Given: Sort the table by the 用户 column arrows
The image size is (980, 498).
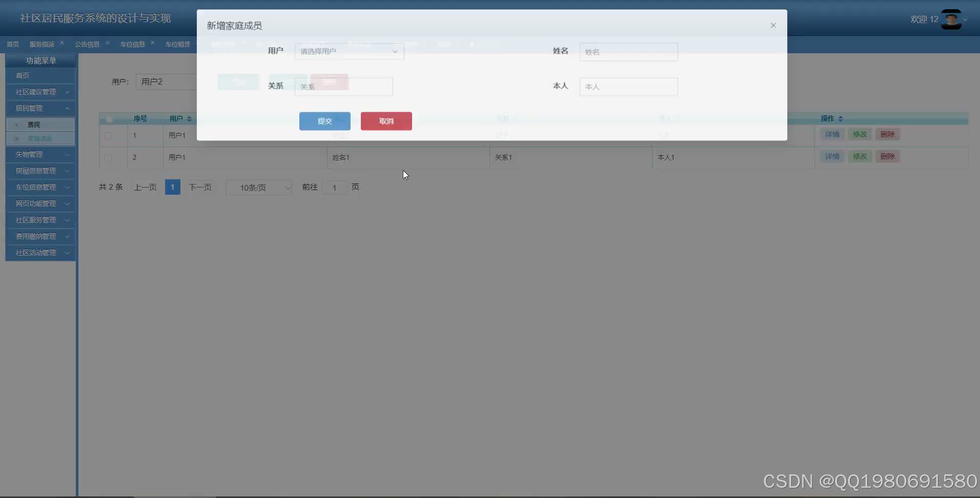Looking at the screenshot, I should 189,119.
